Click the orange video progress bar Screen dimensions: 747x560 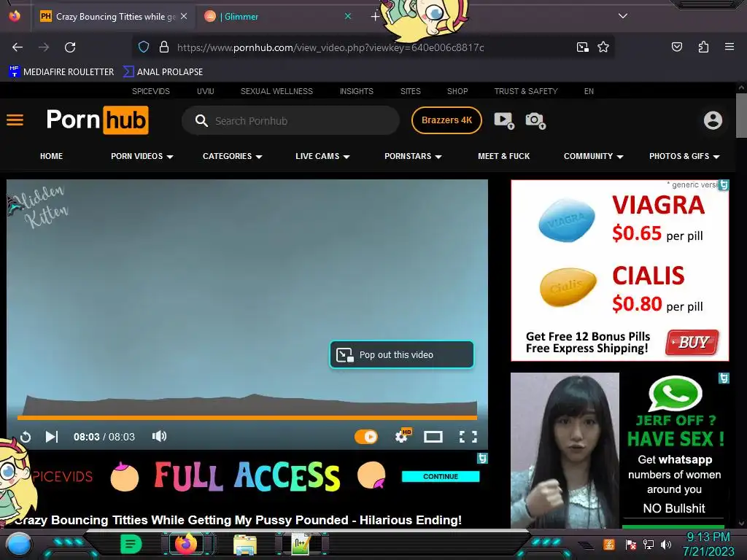click(247, 418)
